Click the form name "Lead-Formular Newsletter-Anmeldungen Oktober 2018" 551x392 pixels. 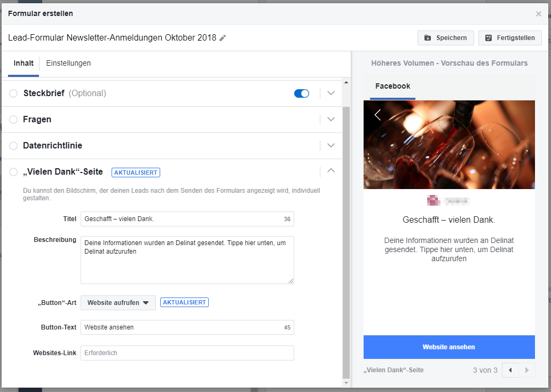pyautogui.click(x=112, y=37)
